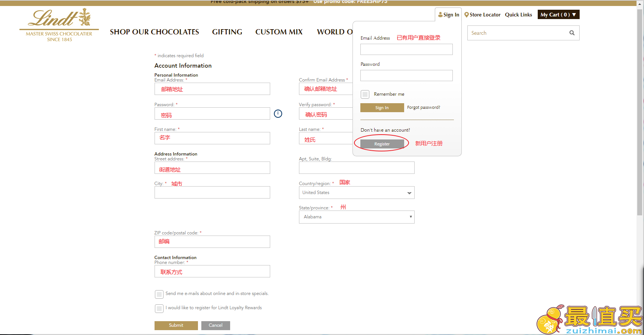Screen dimensions: 644x335
Task: Click the Store Locator pin icon
Action: [x=467, y=15]
